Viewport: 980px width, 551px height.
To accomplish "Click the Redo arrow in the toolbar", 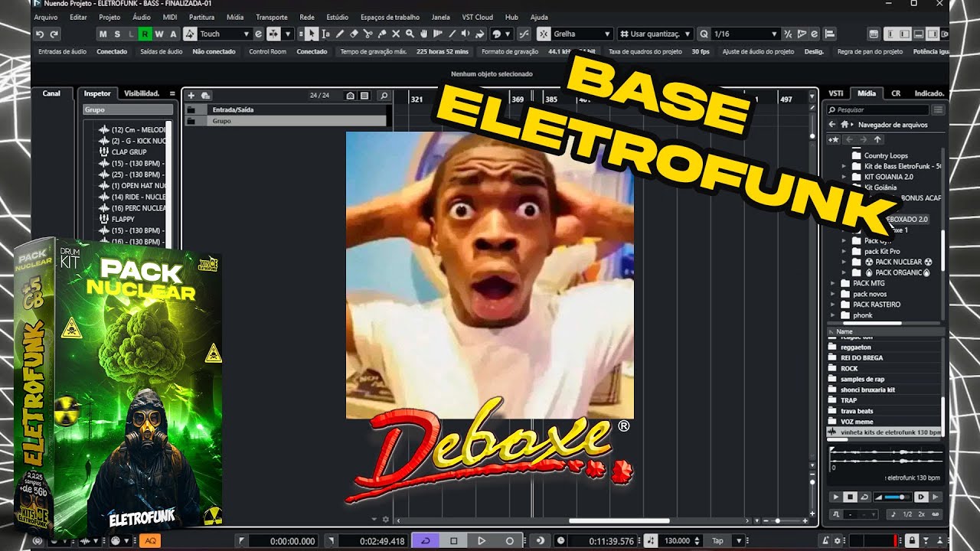I will 54,34.
